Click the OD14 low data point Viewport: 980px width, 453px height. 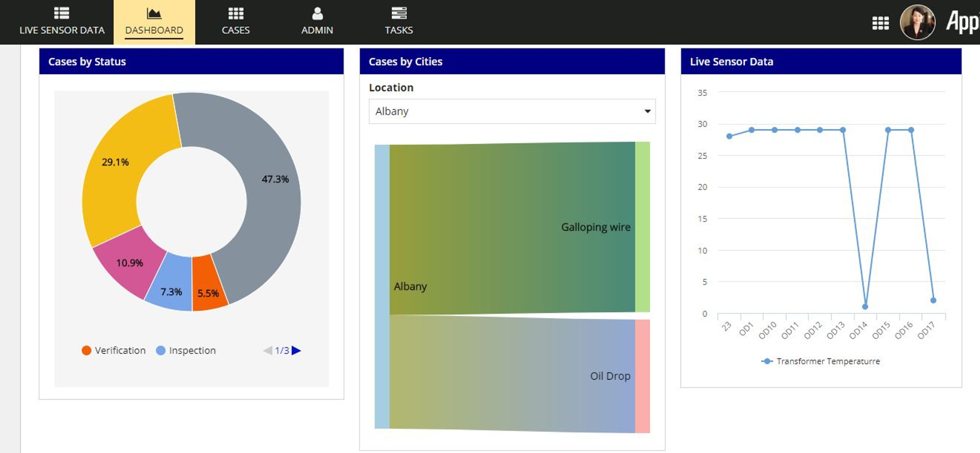pos(865,307)
